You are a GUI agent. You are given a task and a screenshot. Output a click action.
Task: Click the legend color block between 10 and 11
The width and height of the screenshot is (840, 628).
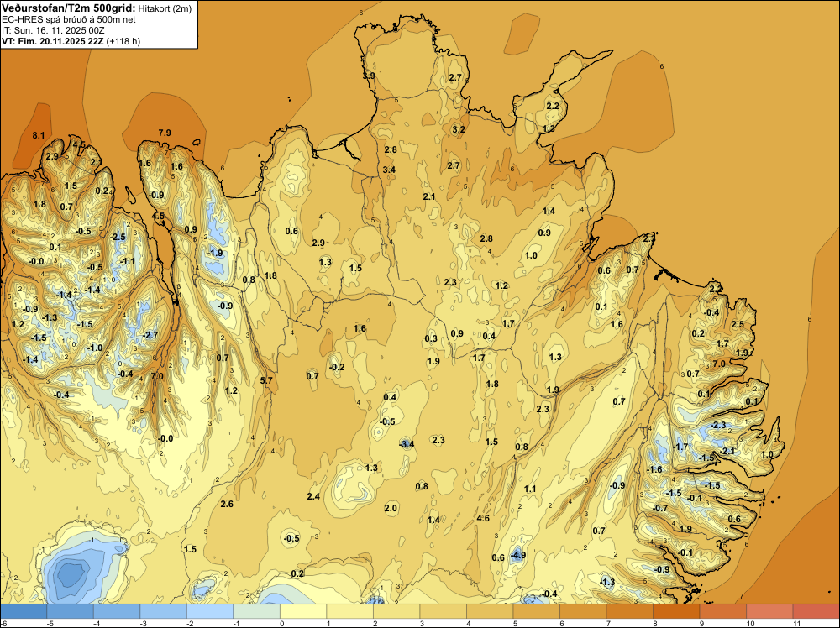[769, 611]
